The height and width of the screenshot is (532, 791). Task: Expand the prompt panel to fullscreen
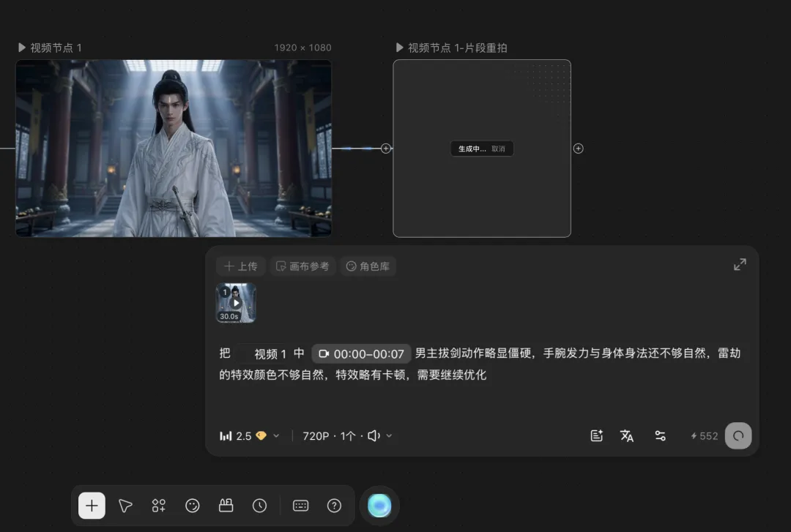click(x=740, y=264)
